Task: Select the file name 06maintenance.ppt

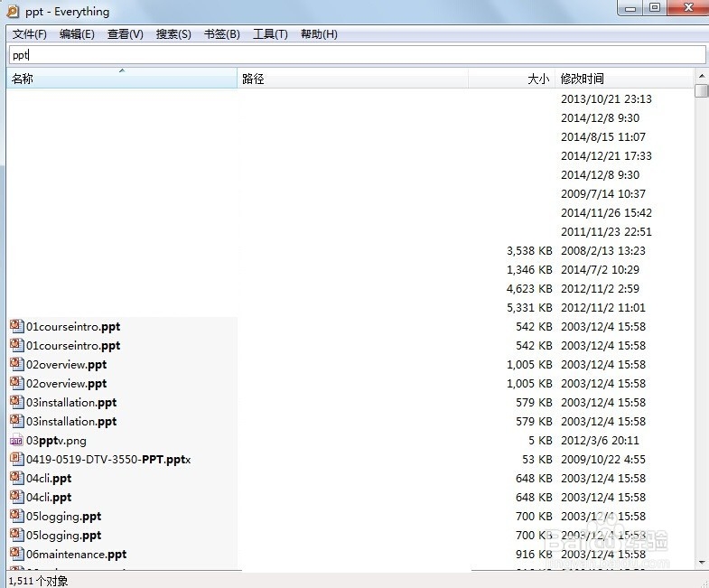Action: tap(77, 554)
